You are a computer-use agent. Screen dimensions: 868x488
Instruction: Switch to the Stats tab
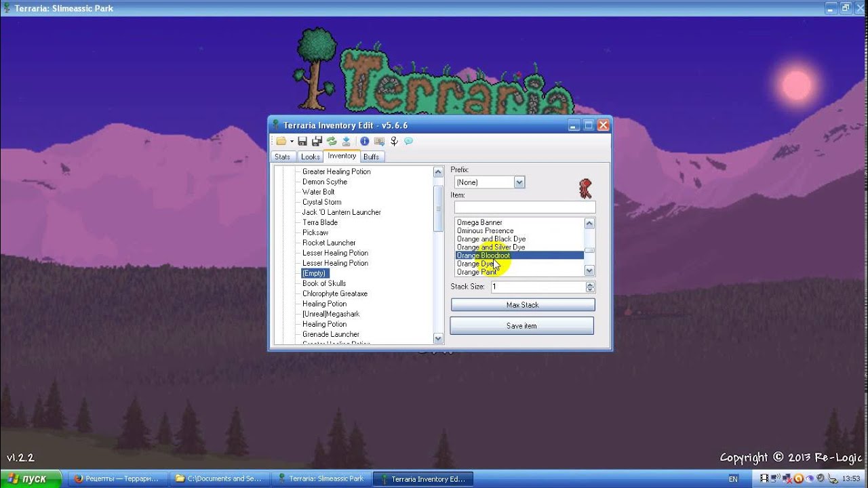point(282,157)
